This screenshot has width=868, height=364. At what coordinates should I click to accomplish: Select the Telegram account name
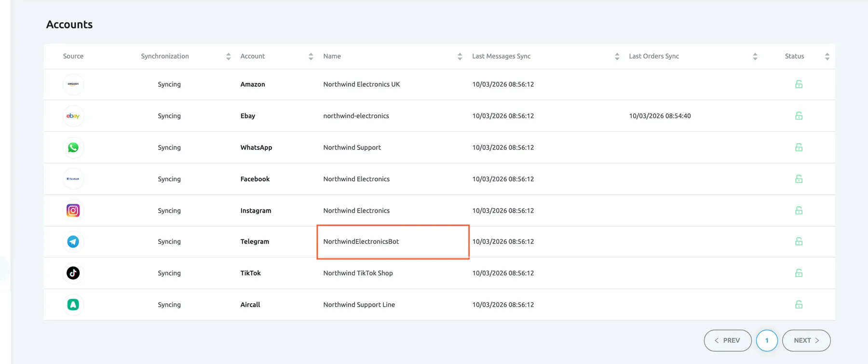click(255, 242)
